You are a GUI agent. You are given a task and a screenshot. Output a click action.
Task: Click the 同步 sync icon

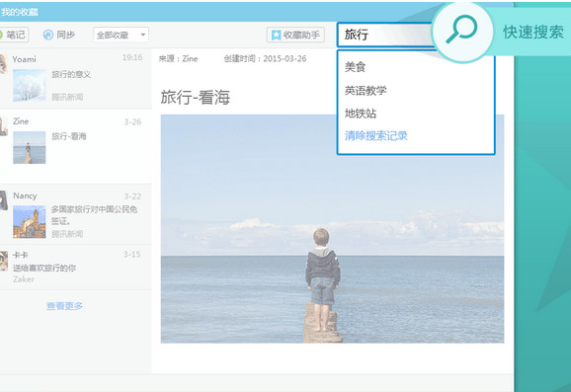pos(48,35)
